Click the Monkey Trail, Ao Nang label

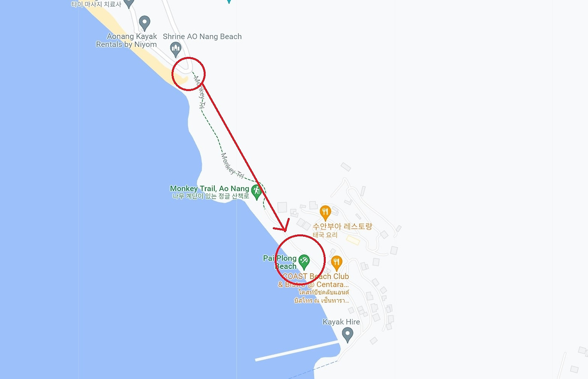[x=209, y=189]
